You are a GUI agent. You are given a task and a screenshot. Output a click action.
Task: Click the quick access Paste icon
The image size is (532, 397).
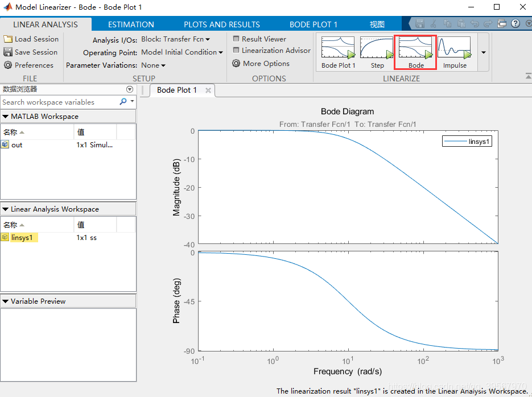coord(461,24)
